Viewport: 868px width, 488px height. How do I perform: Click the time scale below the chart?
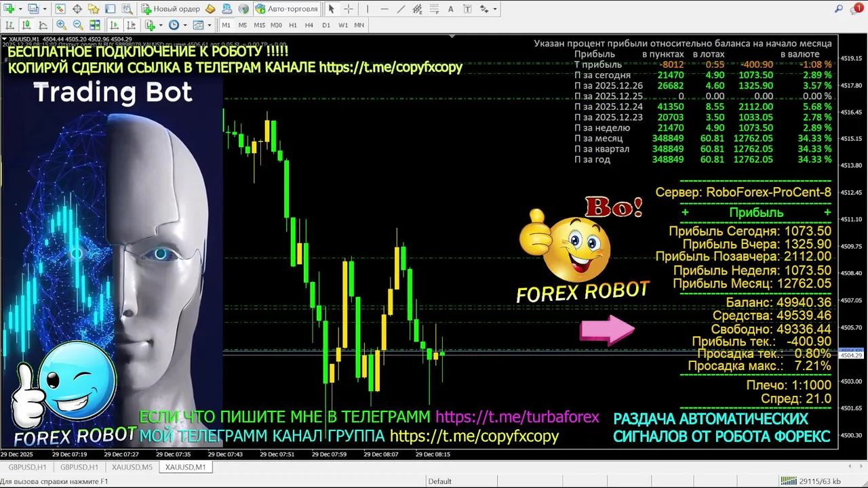pos(419,454)
